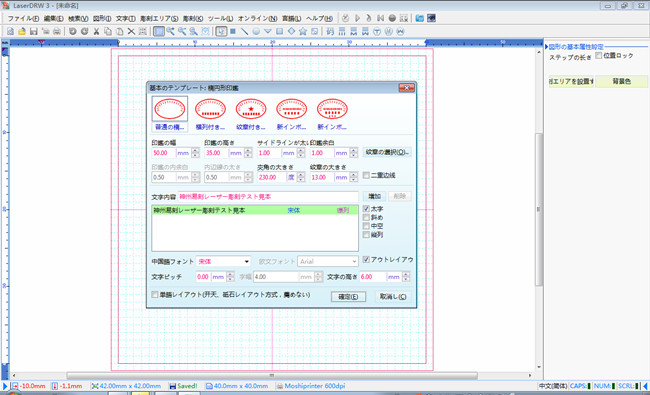The width and height of the screenshot is (650, 395).
Task: Click the 印鑑余白 stepper arrows
Action: (354, 153)
